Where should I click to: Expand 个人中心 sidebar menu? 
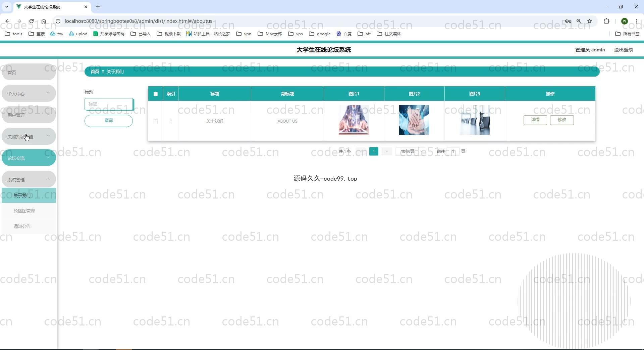(x=29, y=94)
